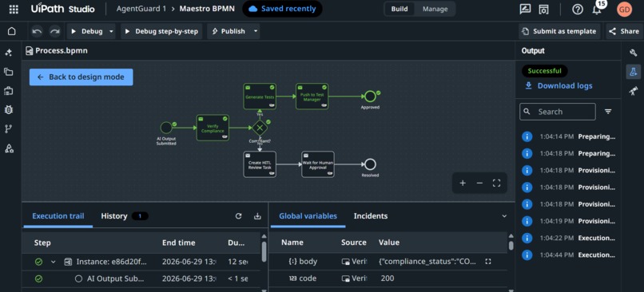Open the feedback icon in the top bar
Viewport: 644px width, 292px height.
pyautogui.click(x=525, y=9)
